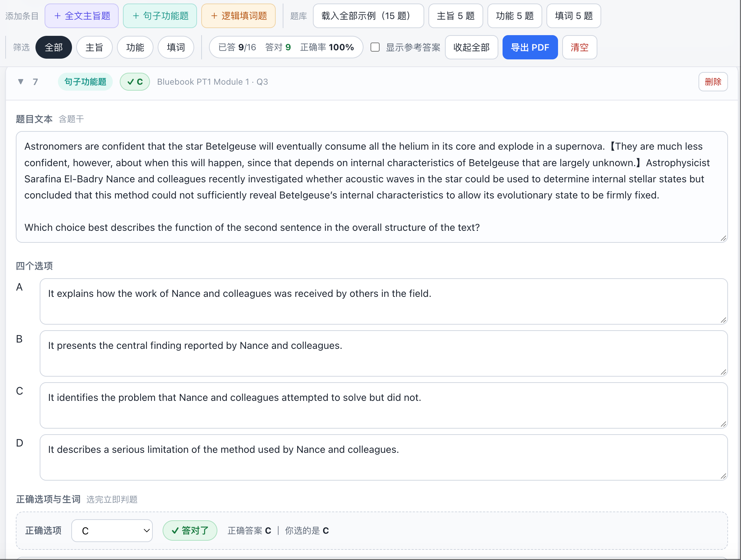Click the 正确答案 C text

point(249,530)
